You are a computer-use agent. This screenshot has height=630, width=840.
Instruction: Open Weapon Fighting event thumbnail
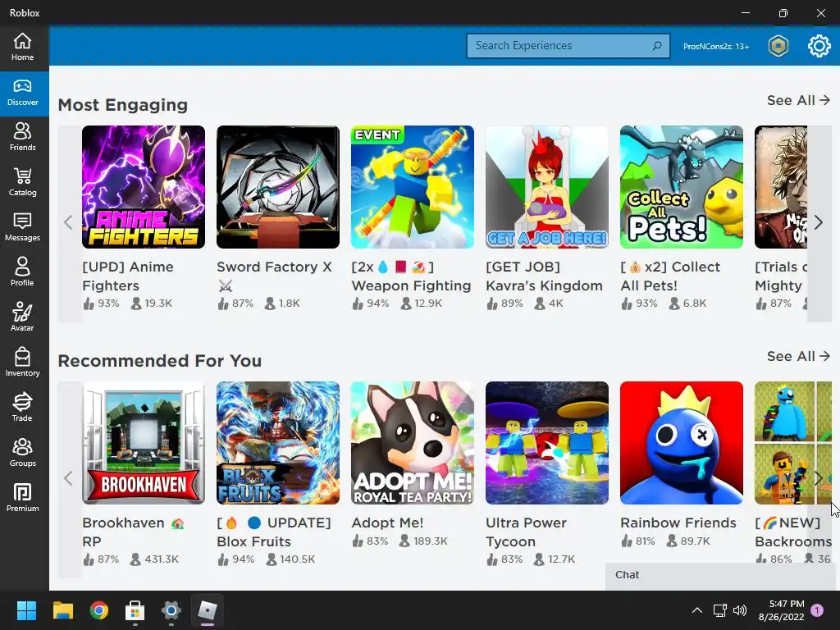(x=413, y=187)
